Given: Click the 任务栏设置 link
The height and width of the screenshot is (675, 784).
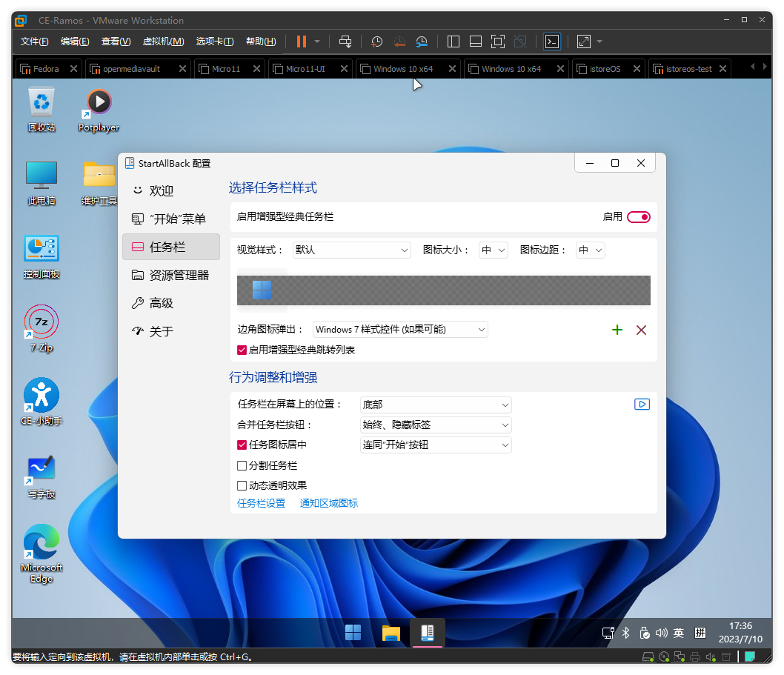Looking at the screenshot, I should (261, 504).
